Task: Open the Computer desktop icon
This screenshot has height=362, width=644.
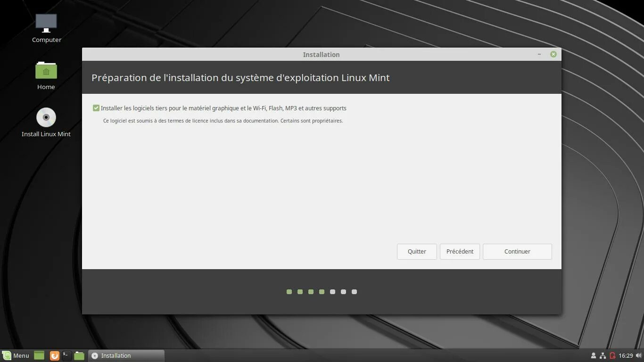Action: pos(46,28)
